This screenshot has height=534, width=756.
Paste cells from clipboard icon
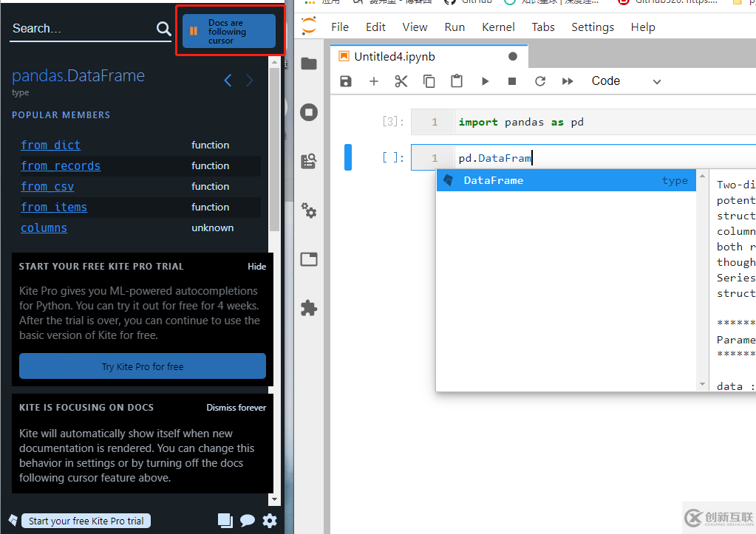click(x=457, y=81)
